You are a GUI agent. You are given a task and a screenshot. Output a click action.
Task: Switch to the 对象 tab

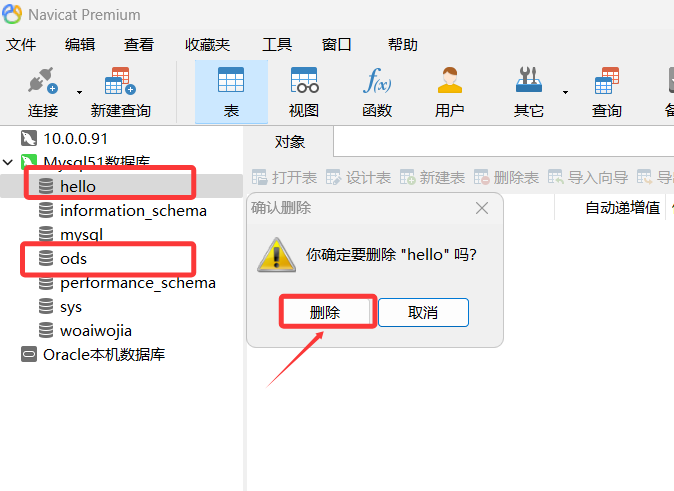[289, 141]
